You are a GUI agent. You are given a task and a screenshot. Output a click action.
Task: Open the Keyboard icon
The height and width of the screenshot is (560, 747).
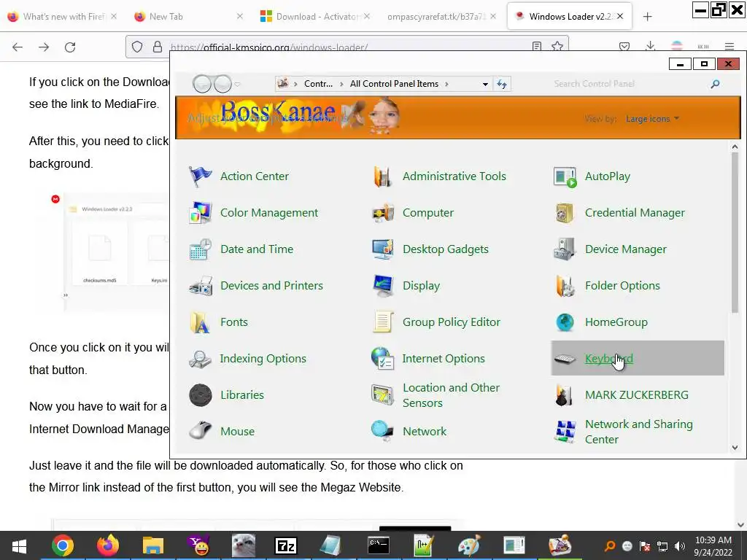coord(565,359)
